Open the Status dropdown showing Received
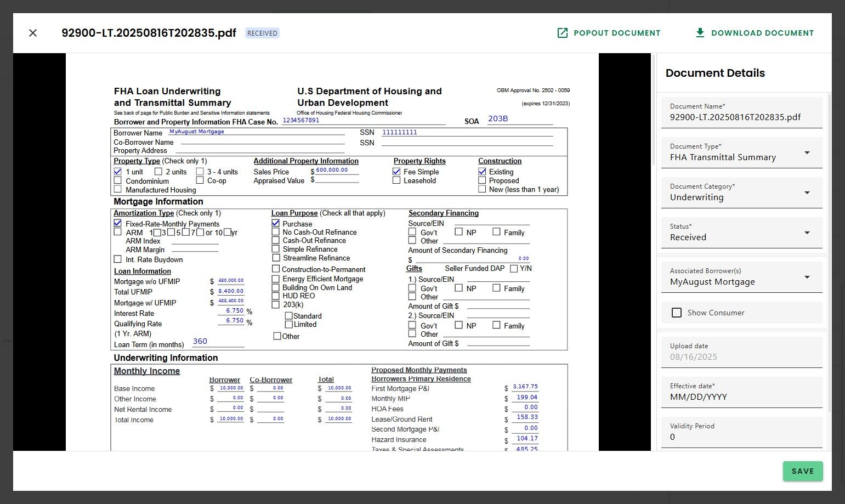 click(807, 233)
